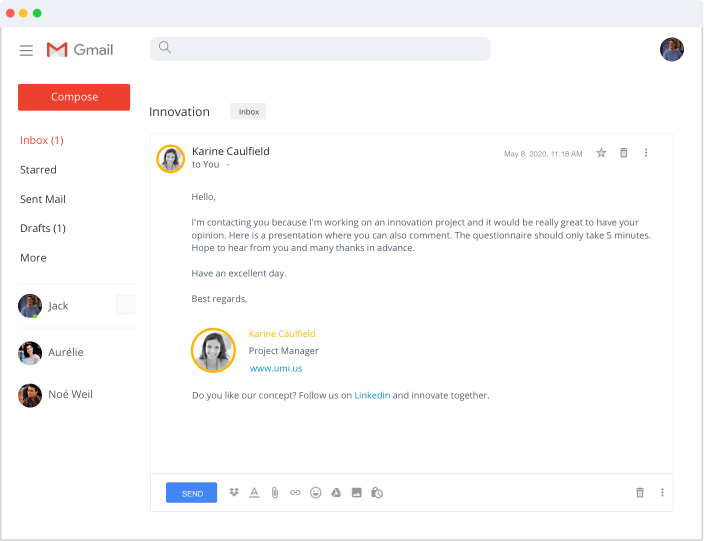Insert file from Google Drive
This screenshot has height=541, width=704.
tap(336, 493)
